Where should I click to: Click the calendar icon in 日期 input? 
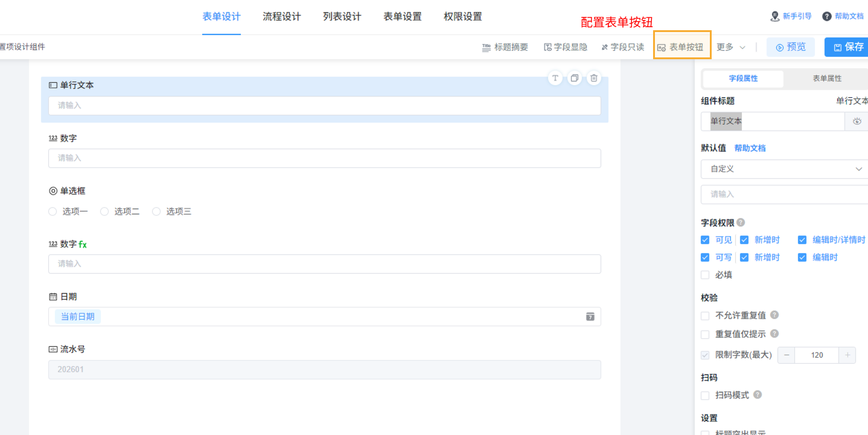click(590, 317)
